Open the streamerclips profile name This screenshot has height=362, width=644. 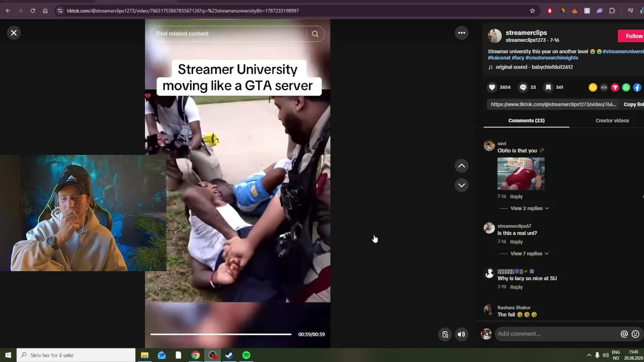pyautogui.click(x=526, y=33)
